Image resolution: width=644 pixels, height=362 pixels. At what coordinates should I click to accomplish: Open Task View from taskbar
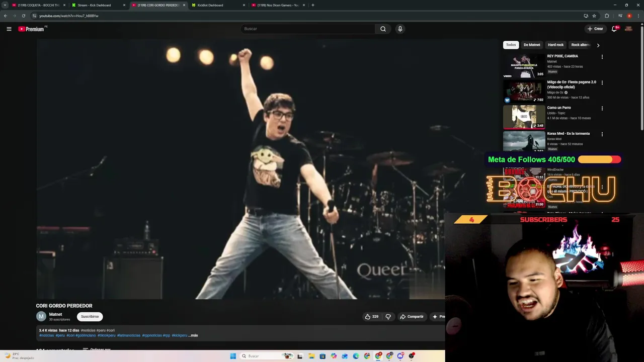(300, 356)
